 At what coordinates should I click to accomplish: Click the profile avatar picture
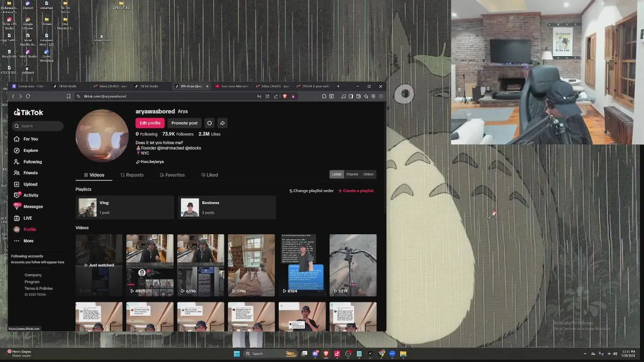(x=102, y=135)
